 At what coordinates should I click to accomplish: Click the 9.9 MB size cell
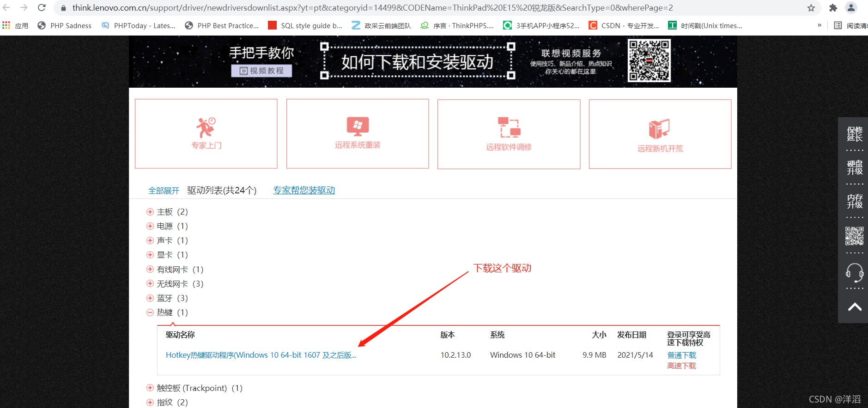pos(594,355)
